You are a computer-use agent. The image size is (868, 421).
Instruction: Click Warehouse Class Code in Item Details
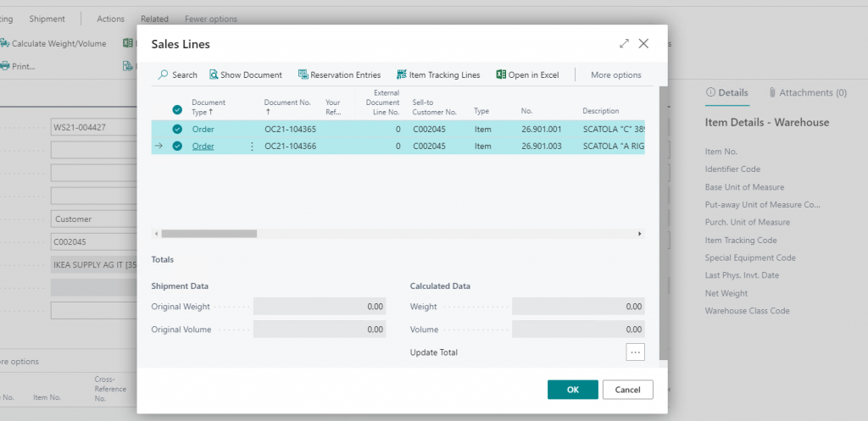tap(747, 311)
